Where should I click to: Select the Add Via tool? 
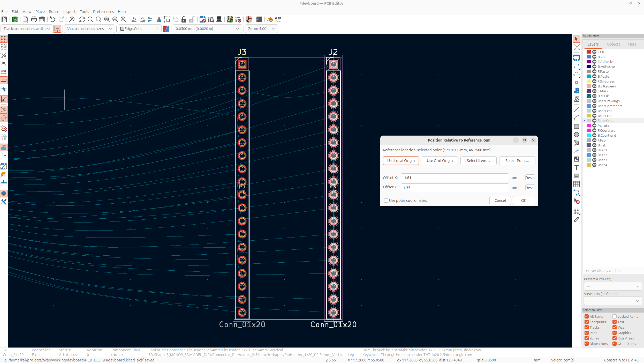(576, 83)
